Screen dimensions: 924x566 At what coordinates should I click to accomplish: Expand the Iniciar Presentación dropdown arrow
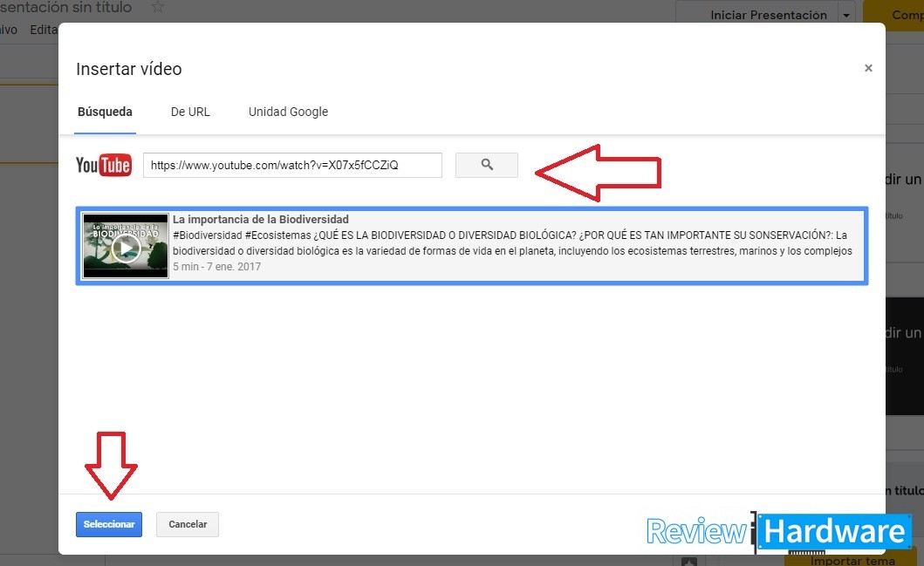click(x=847, y=16)
